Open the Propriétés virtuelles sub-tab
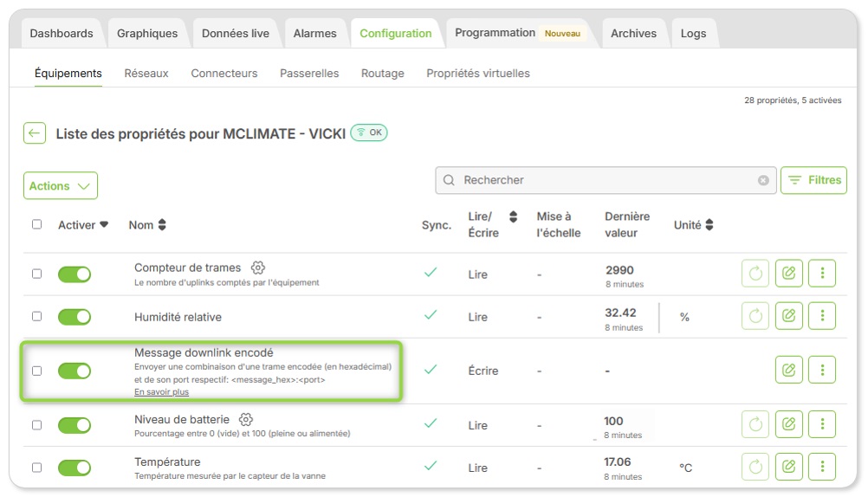This screenshot has width=868, height=497. tap(477, 73)
